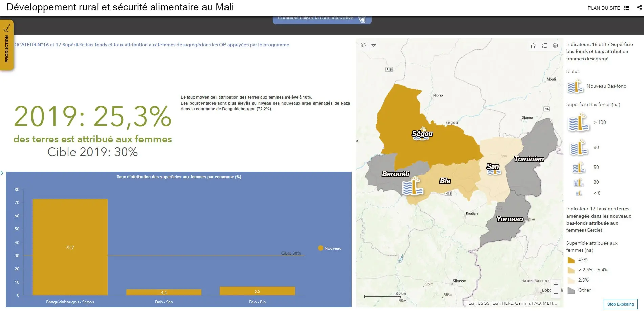The height and width of the screenshot is (311, 644).
Task: Open the site map list icon
Action: (x=626, y=8)
